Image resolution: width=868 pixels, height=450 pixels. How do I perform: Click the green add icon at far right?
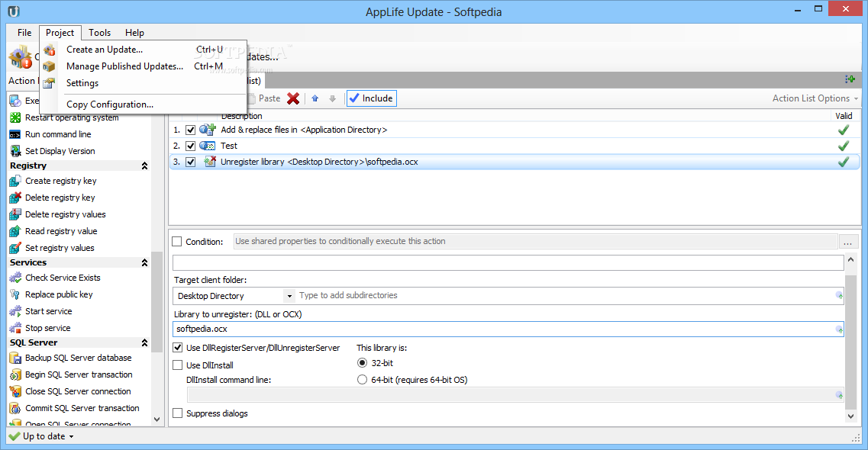[x=850, y=79]
